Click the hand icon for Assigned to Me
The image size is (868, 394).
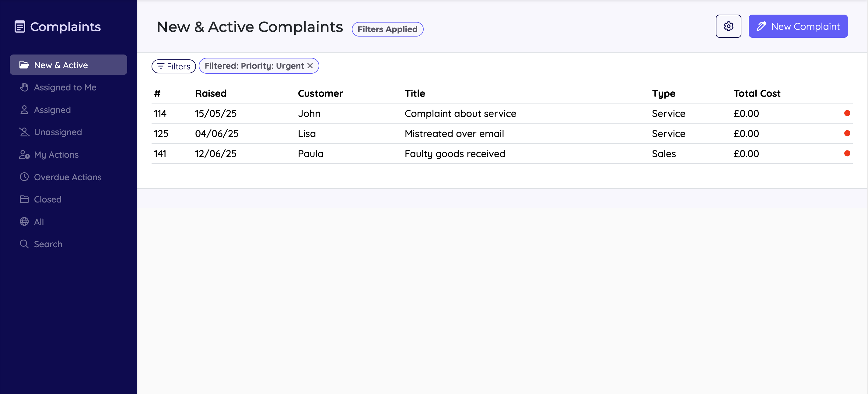(24, 87)
